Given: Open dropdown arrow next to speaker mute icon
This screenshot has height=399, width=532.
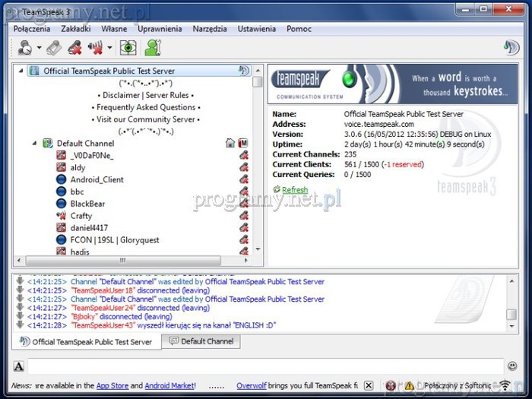Looking at the screenshot, I should [109, 49].
